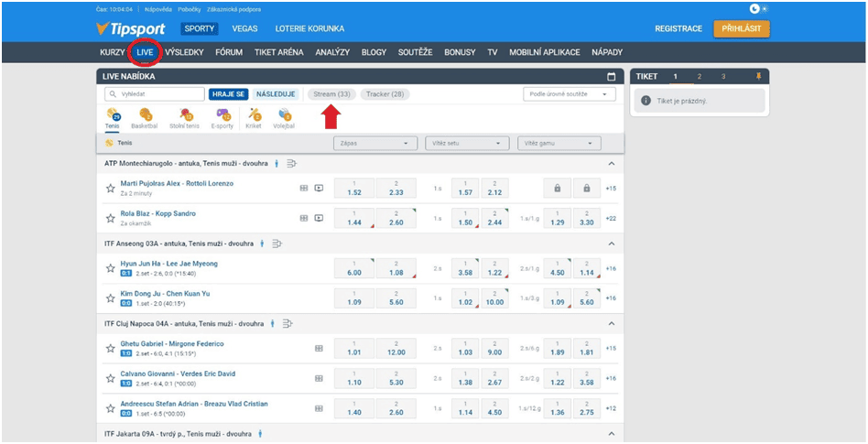Open MOBILNÍ APLIKACE in navigation

pyautogui.click(x=545, y=52)
